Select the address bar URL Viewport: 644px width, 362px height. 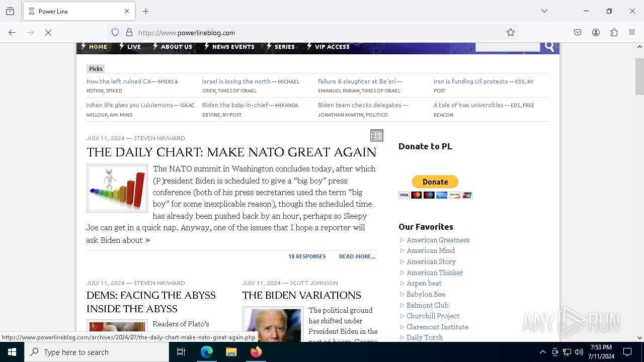tap(186, 33)
